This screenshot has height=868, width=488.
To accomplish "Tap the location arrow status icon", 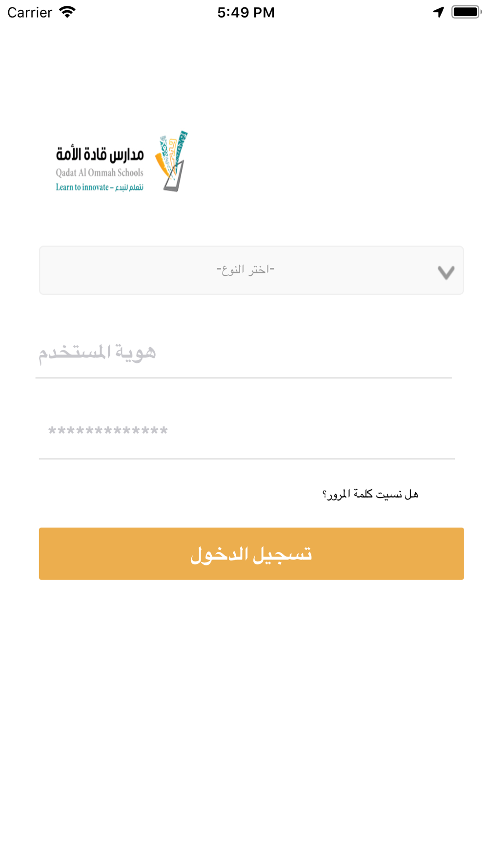I will click(x=438, y=12).
